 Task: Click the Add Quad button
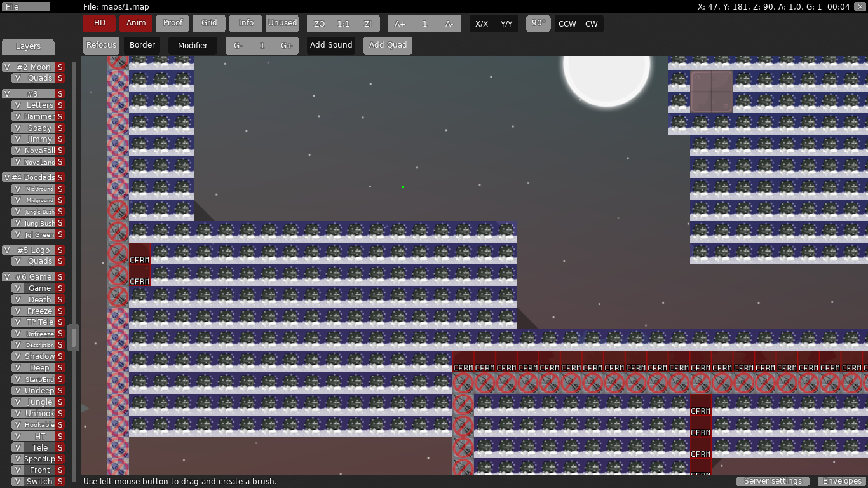388,46
